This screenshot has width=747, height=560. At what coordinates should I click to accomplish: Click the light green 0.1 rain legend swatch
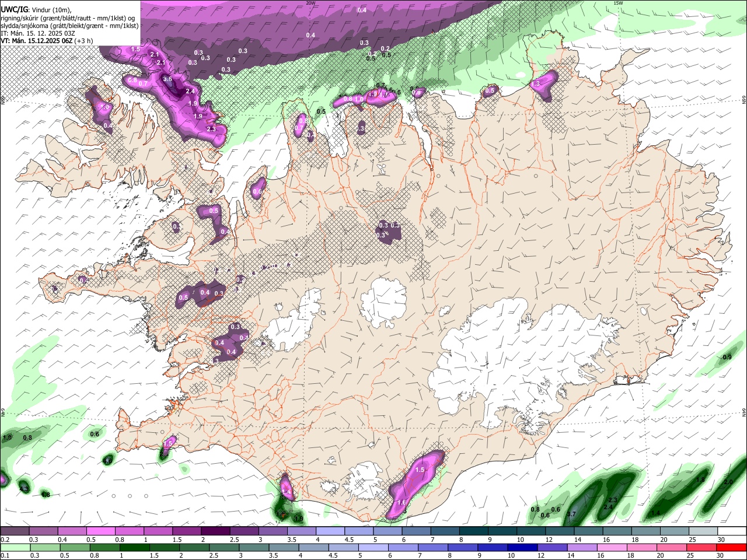[15, 547]
